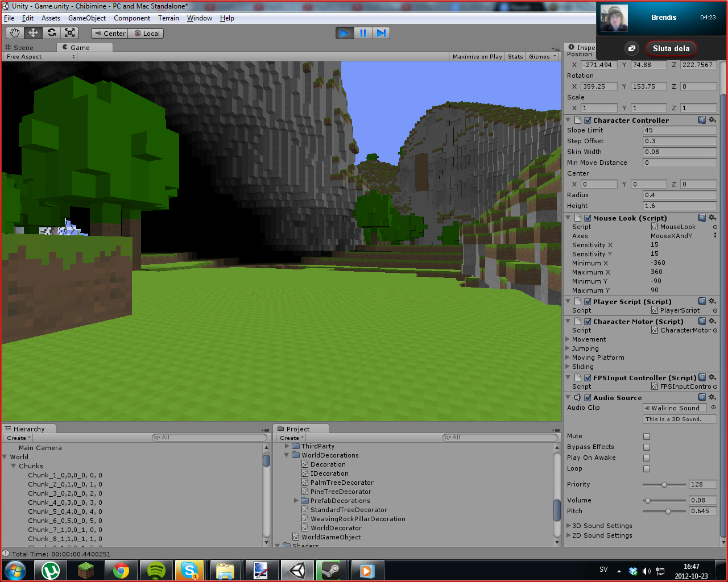Enable the Loop checkbox

click(647, 469)
